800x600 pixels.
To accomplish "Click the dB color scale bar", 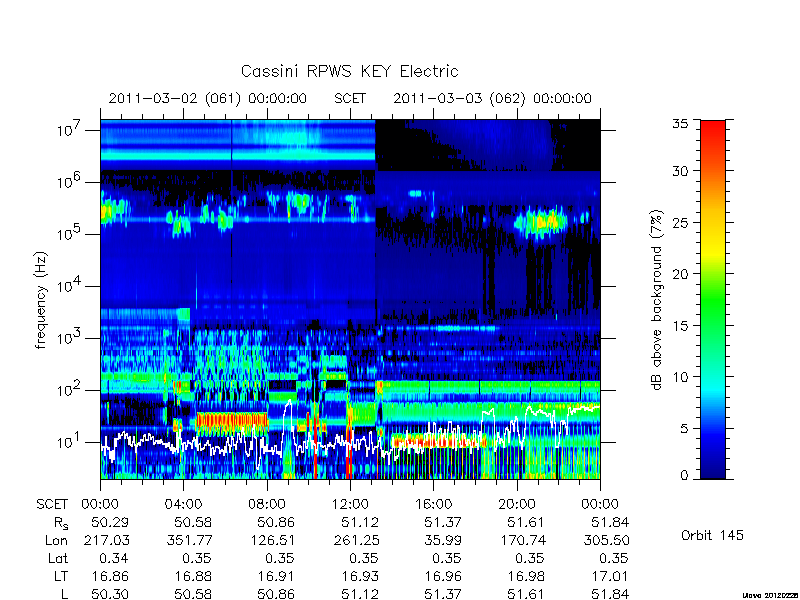I will (713, 299).
